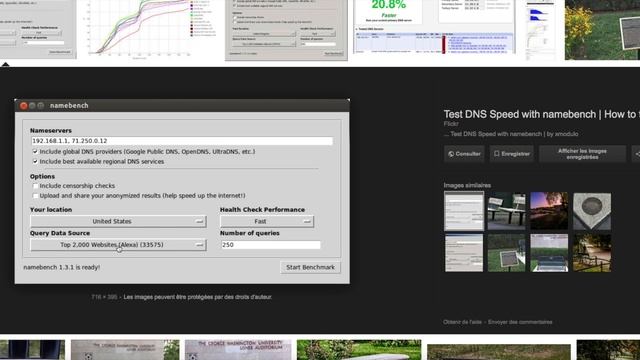Click the Start Benchmark button
Image resolution: width=640 pixels, height=360 pixels.
point(310,267)
